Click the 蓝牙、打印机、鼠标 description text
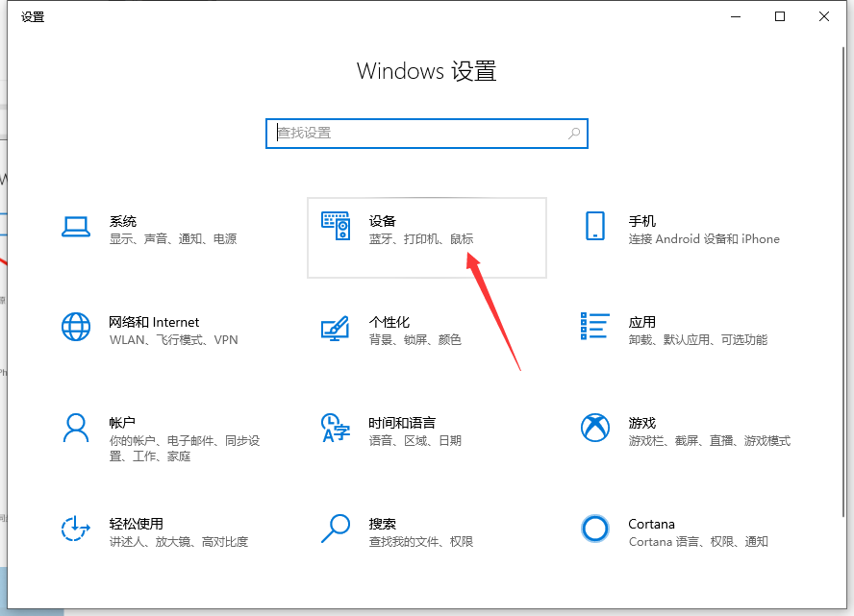The width and height of the screenshot is (854, 616). pyautogui.click(x=421, y=239)
